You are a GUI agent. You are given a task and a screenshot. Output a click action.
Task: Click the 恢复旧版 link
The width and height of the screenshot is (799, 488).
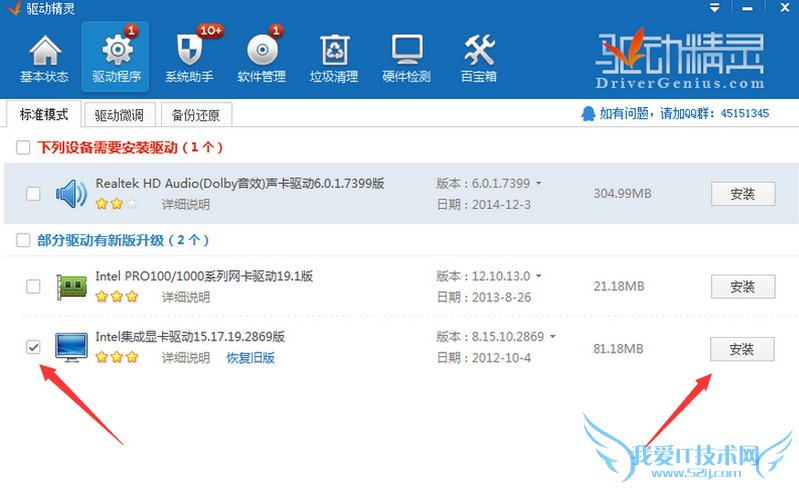coord(251,358)
